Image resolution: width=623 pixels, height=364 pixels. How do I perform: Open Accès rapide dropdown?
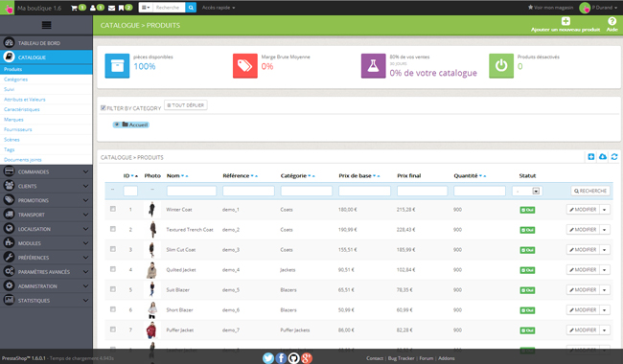pos(219,8)
